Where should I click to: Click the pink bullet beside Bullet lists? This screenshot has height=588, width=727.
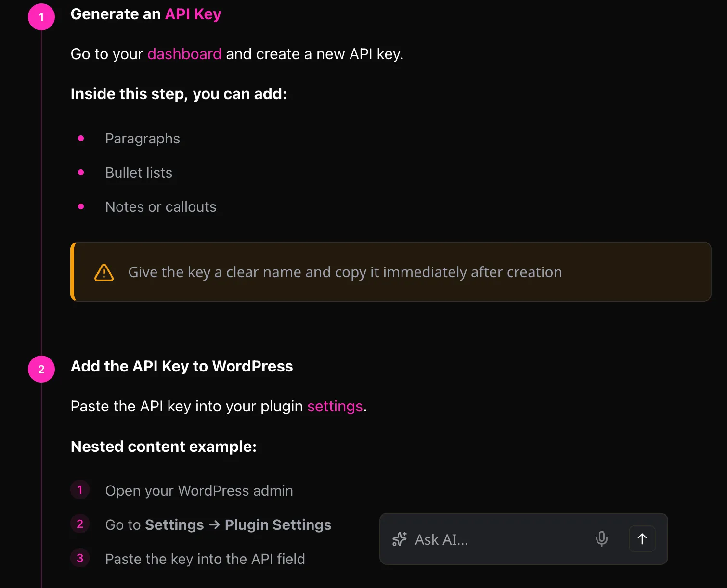(81, 172)
